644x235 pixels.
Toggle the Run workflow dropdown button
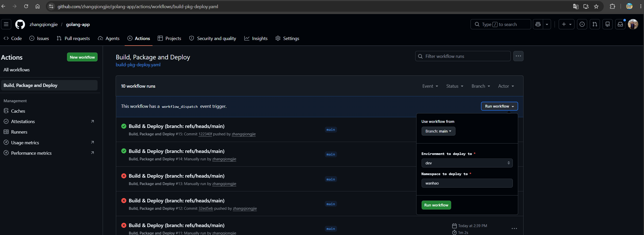499,106
